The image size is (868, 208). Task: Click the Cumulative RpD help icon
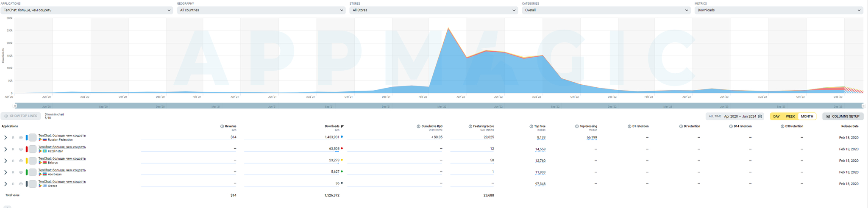(419, 126)
